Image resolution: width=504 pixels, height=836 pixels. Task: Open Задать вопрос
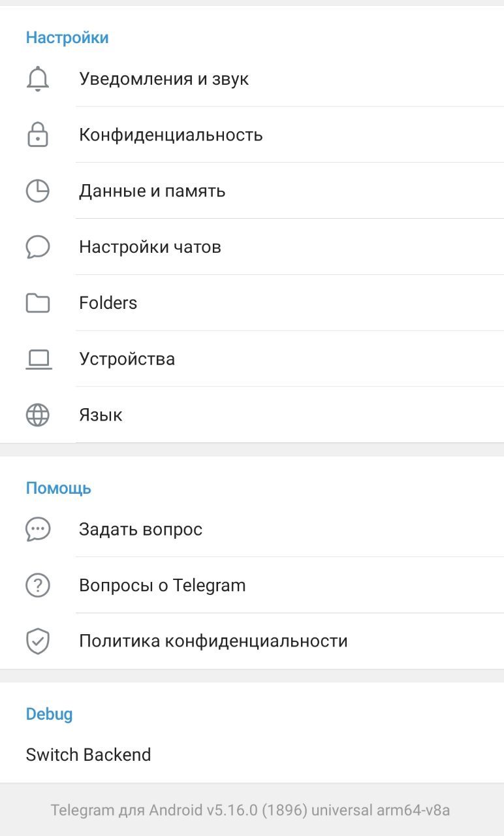[141, 529]
